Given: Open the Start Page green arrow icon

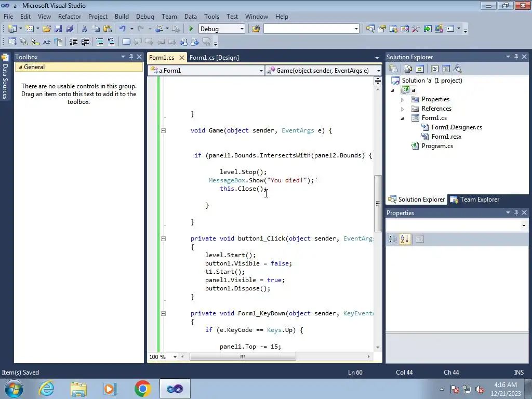Looking at the screenshot, I should pos(428,29).
